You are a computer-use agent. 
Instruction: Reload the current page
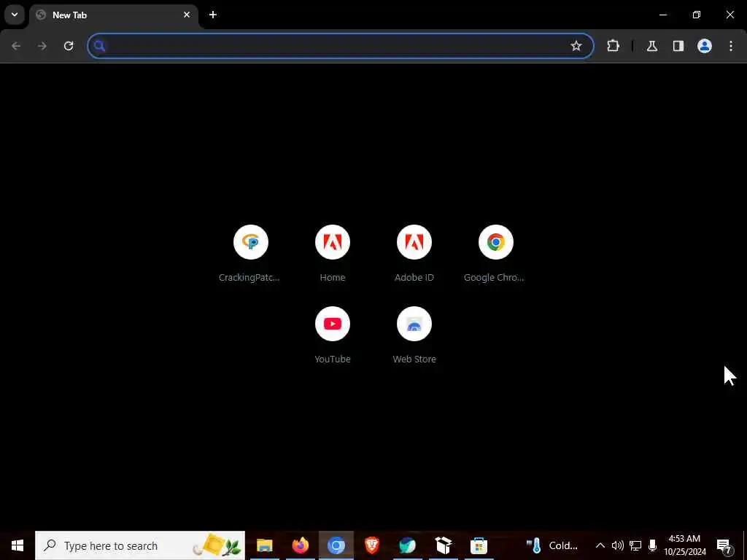tap(69, 46)
